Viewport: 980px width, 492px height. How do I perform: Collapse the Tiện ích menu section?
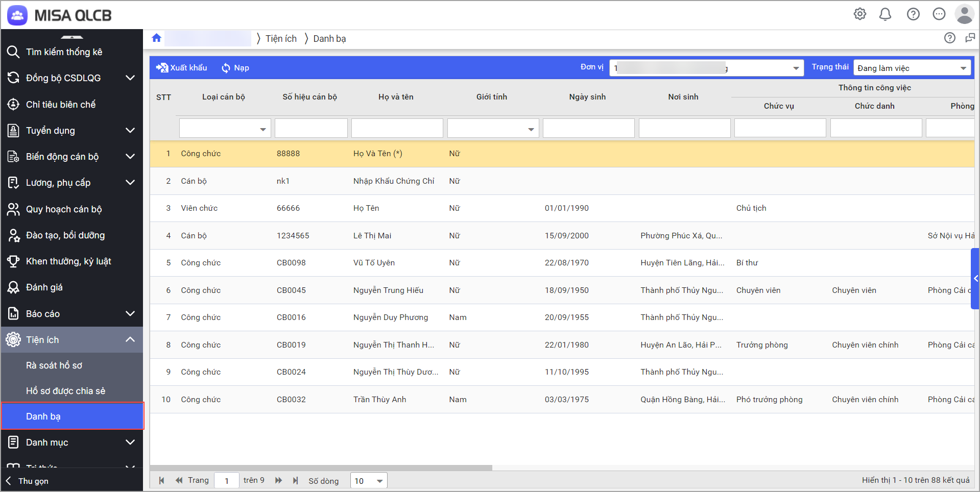[130, 339]
